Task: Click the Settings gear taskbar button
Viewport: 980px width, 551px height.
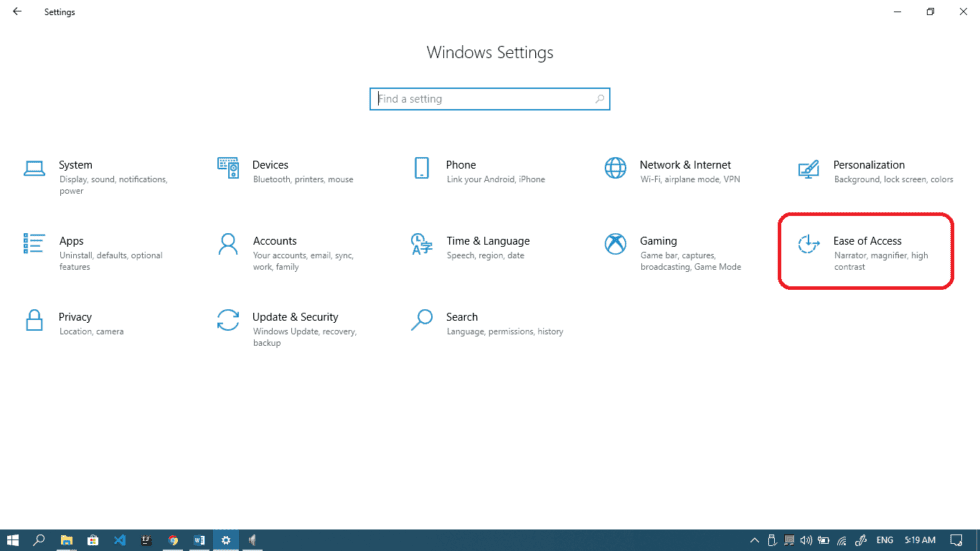Action: (226, 540)
